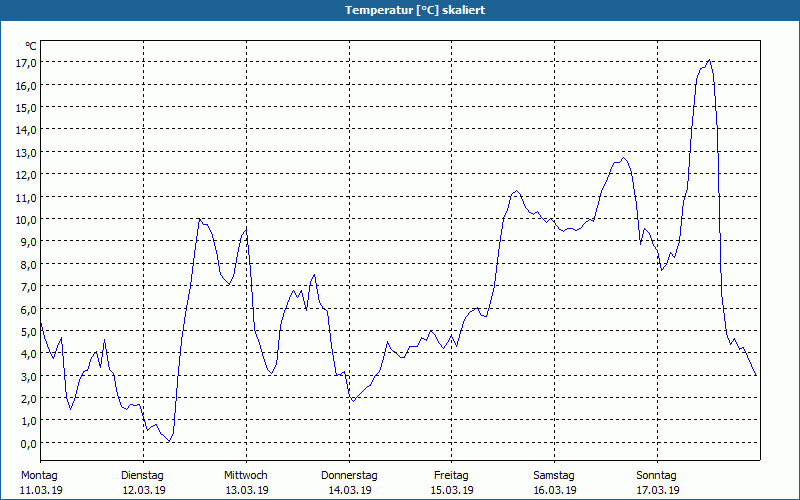
Task: Click the 0°C minimum point on Dienstag curve
Action: 169,441
